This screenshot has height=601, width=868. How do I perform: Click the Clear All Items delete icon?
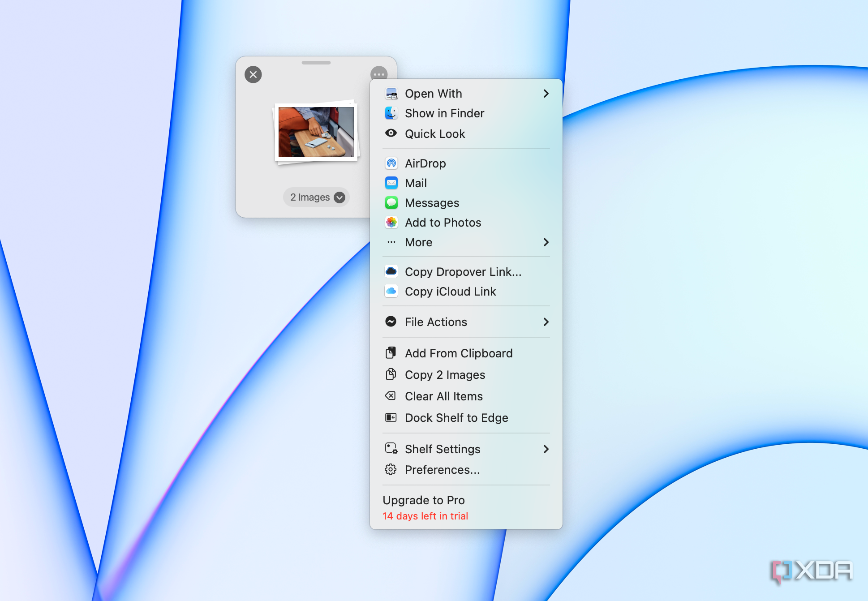[391, 396]
